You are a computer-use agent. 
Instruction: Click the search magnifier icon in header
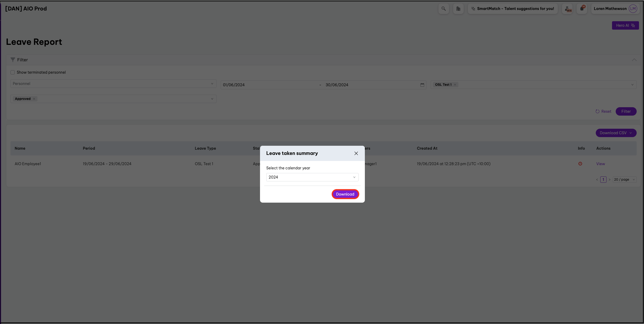(x=443, y=9)
